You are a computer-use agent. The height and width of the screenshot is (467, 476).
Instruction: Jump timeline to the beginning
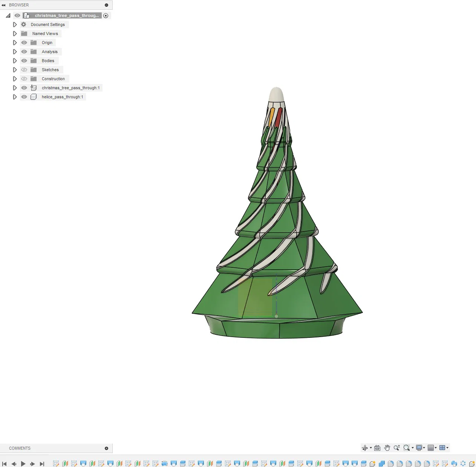5,464
